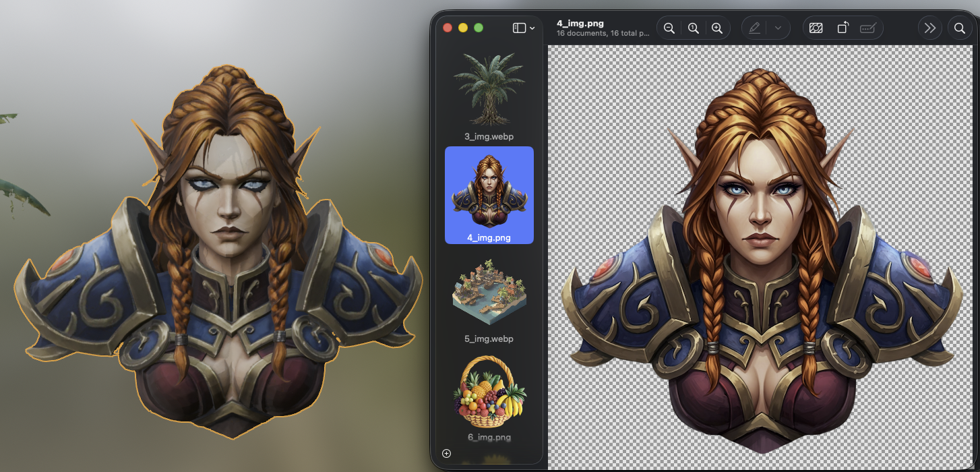Select the 6_img.png fruit basket thumbnail
Screen dimensions: 980x472
(489, 393)
